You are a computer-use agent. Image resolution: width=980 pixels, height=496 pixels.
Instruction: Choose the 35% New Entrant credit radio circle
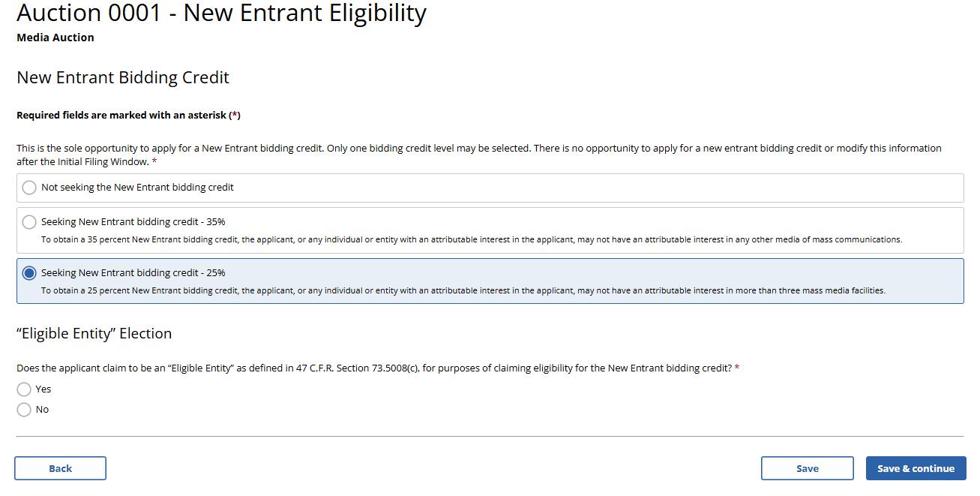coord(29,222)
